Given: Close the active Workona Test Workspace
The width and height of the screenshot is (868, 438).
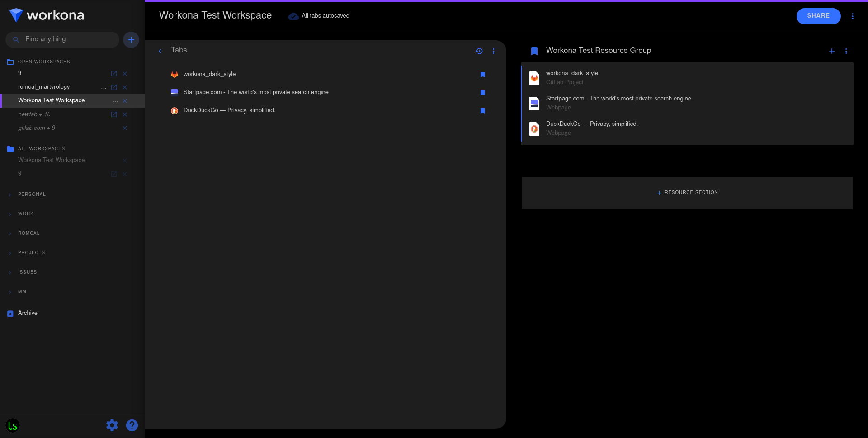Looking at the screenshot, I should tap(125, 101).
